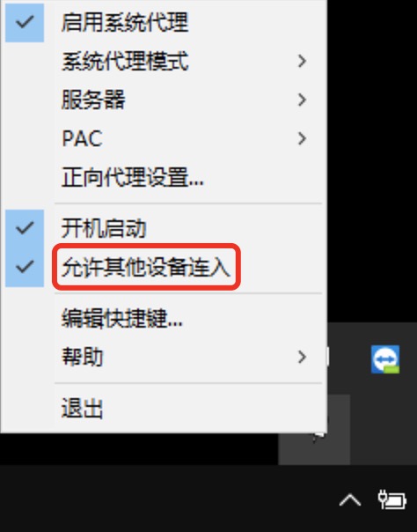The height and width of the screenshot is (532, 417).
Task: Select the PAC menu entry
Action: [x=188, y=138]
